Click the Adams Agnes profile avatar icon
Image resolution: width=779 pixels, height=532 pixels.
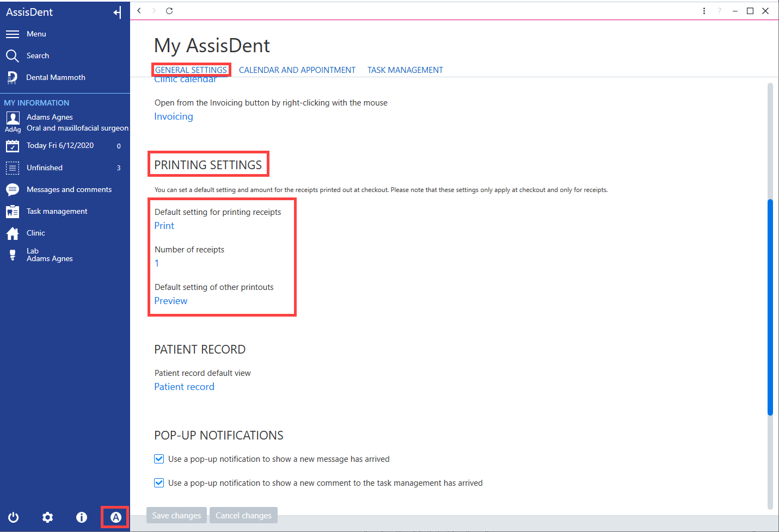13,118
